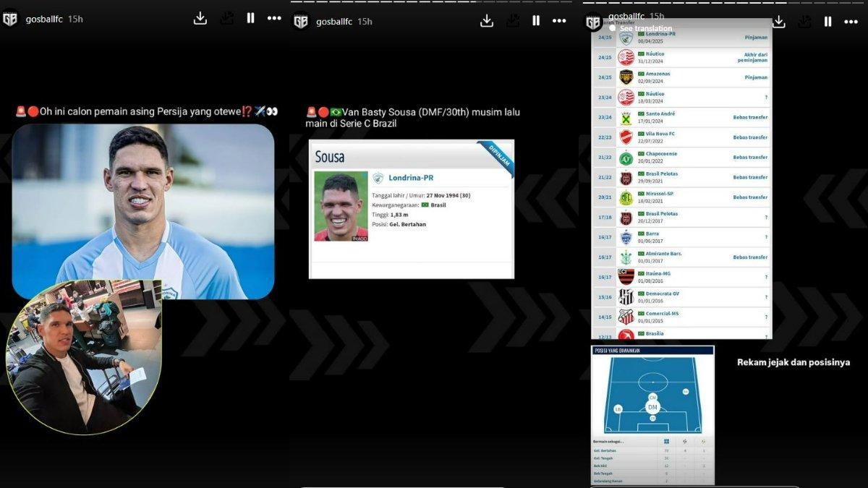Select the Chapecoense transfer history row
The width and height of the screenshot is (868, 488).
681,157
